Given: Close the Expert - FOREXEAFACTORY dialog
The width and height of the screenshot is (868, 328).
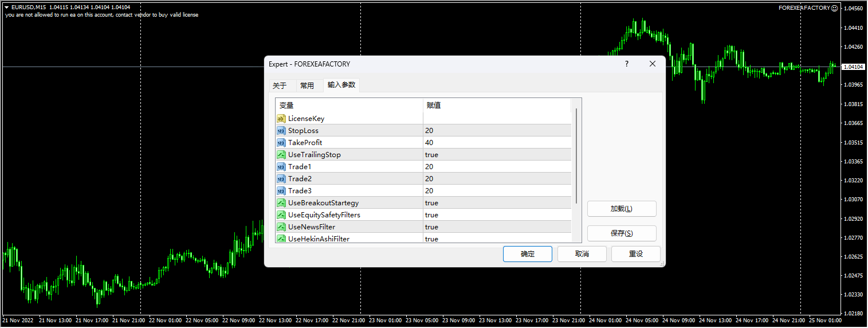Looking at the screenshot, I should click(x=653, y=64).
